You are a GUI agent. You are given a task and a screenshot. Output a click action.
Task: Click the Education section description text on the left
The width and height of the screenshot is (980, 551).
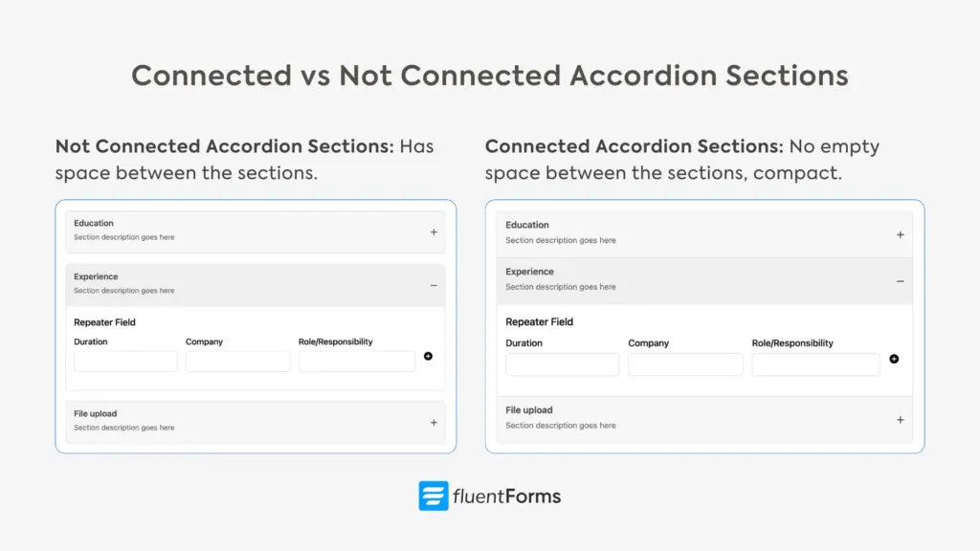123,237
